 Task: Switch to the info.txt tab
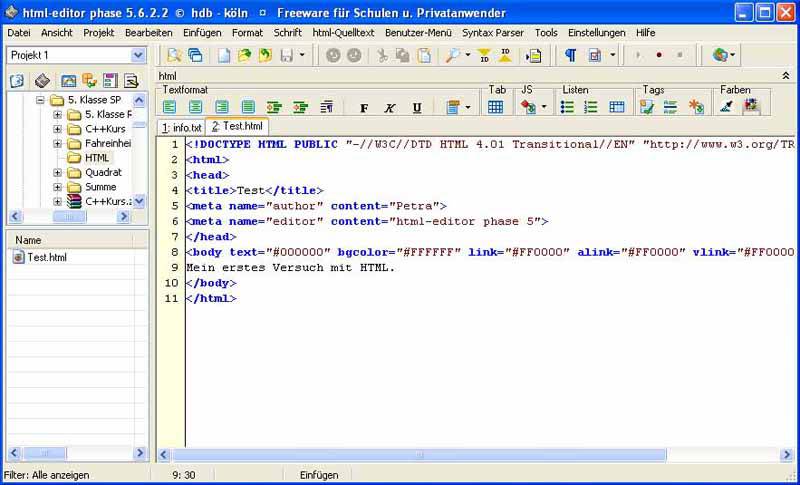181,128
